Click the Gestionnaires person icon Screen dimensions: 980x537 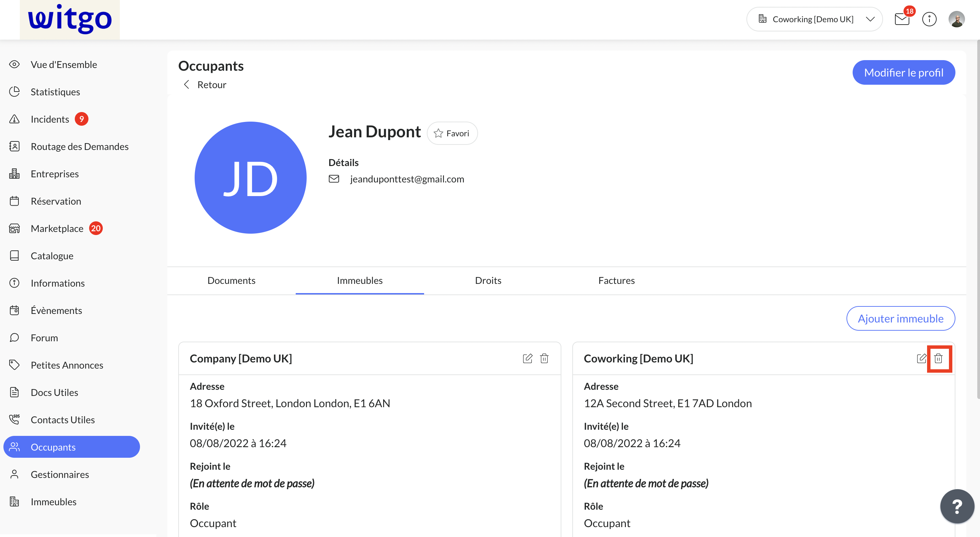[14, 474]
